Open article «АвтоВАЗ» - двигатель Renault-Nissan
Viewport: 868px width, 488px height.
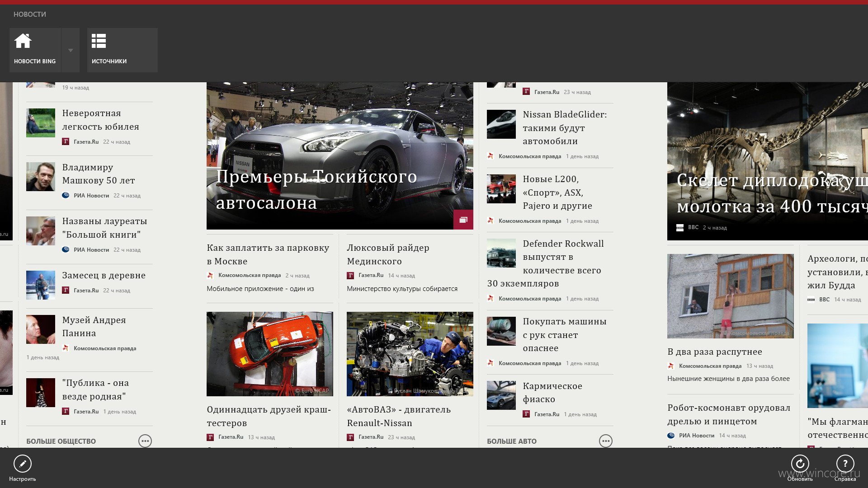pyautogui.click(x=399, y=416)
